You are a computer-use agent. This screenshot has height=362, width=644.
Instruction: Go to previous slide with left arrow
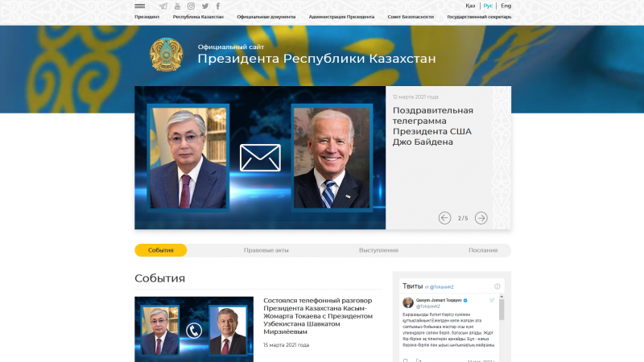444,218
